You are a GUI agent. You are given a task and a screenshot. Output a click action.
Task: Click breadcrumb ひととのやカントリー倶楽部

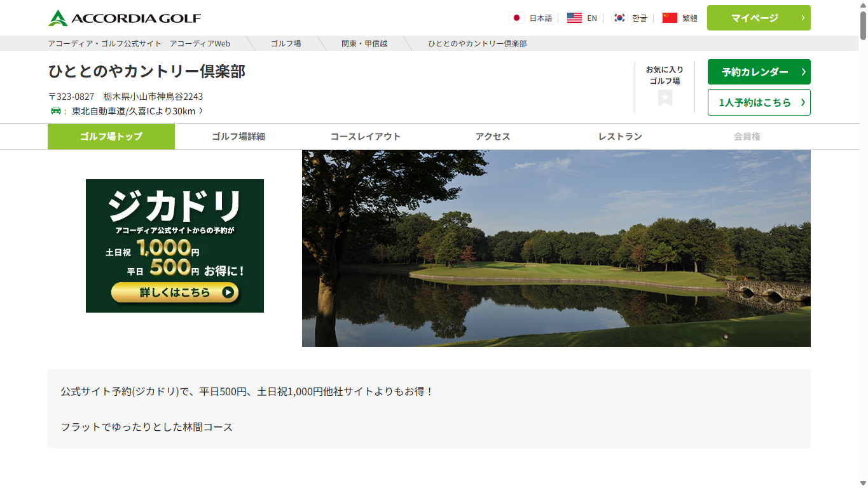click(x=478, y=43)
